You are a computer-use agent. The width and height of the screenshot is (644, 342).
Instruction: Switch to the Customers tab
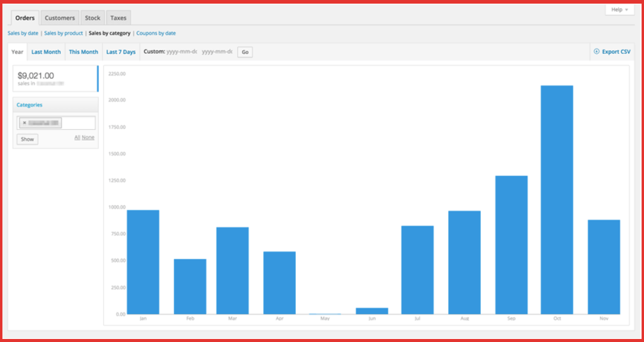(x=59, y=18)
